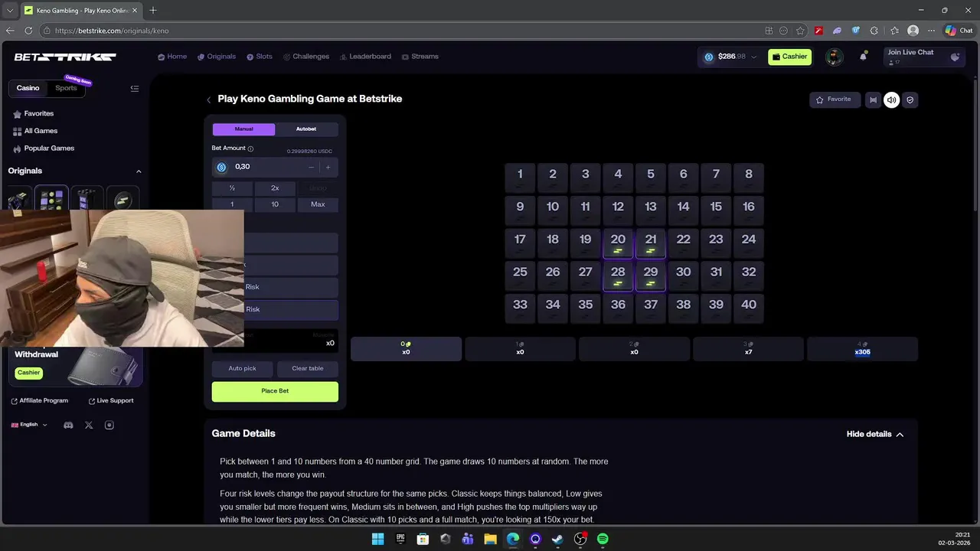Viewport: 980px width, 551px height.
Task: Open the fairness shield icon
Action: [910, 99]
